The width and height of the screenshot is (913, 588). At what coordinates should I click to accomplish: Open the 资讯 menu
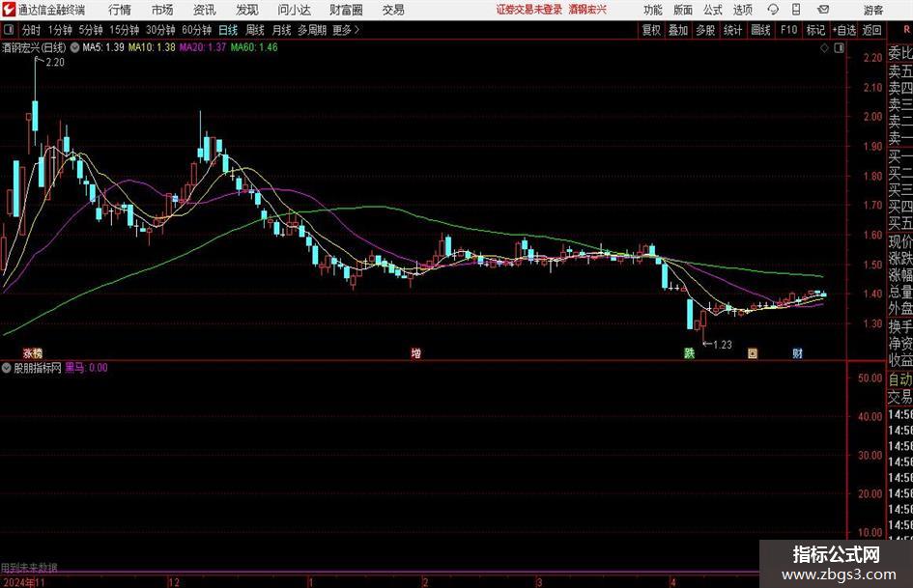click(x=205, y=10)
